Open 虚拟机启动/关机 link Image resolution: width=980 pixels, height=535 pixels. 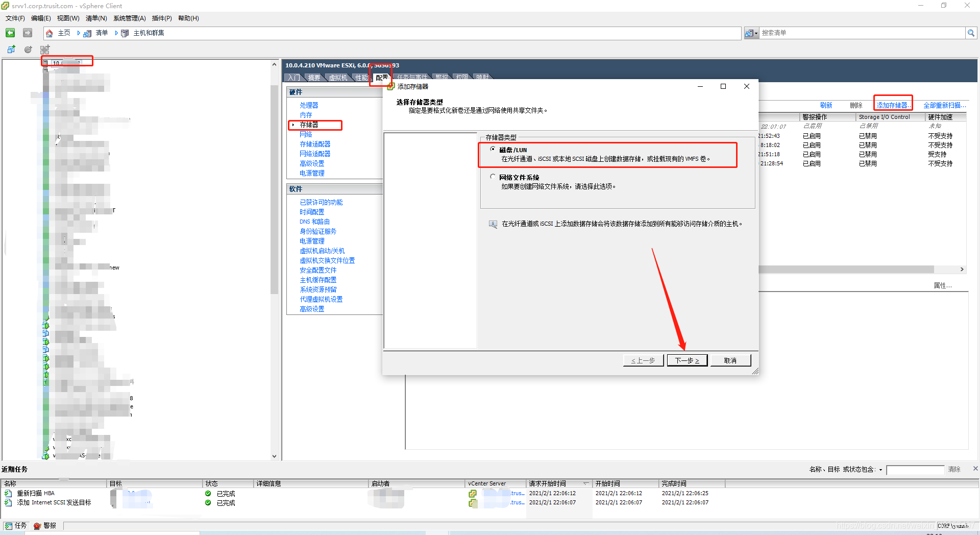click(322, 251)
